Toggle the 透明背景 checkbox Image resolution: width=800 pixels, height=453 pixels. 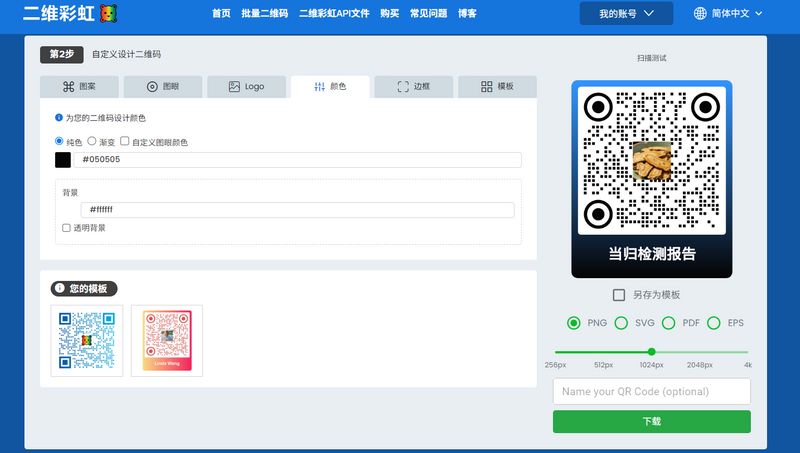tap(66, 228)
